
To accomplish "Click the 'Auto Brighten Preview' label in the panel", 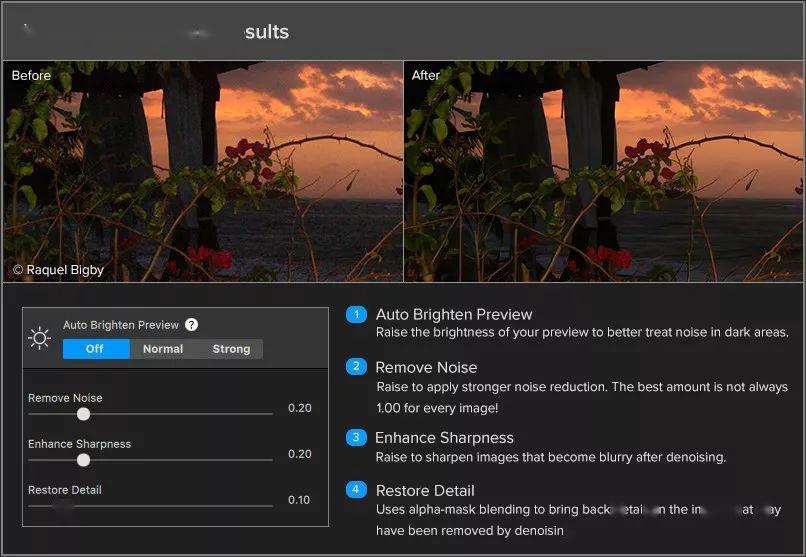I will [121, 325].
